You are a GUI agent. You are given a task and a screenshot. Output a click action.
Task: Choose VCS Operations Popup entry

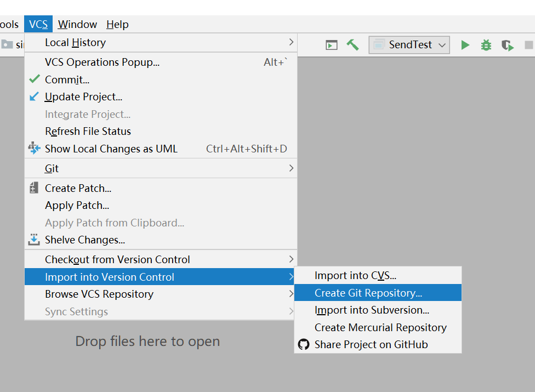(x=161, y=62)
